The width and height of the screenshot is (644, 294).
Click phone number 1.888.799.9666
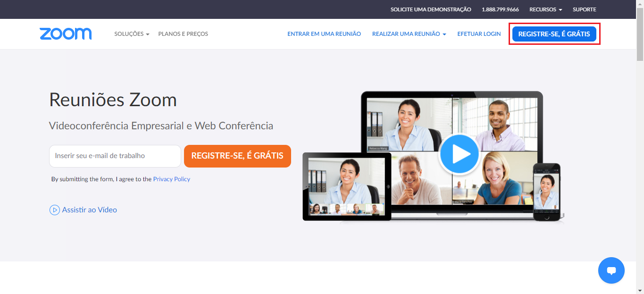click(500, 9)
